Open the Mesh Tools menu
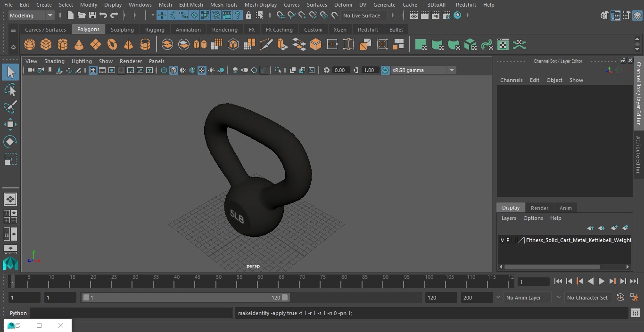644x332 pixels. 223,5
